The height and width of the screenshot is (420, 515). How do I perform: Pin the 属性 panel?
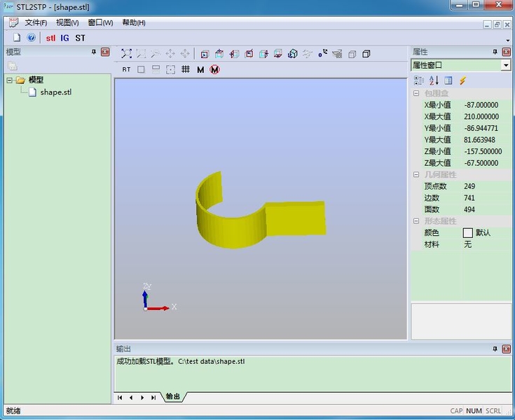click(x=495, y=52)
